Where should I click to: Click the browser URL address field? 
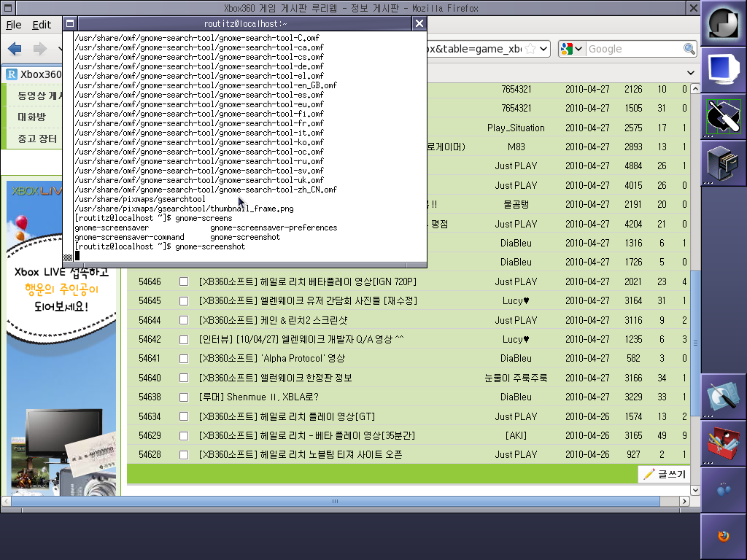[x=474, y=49]
